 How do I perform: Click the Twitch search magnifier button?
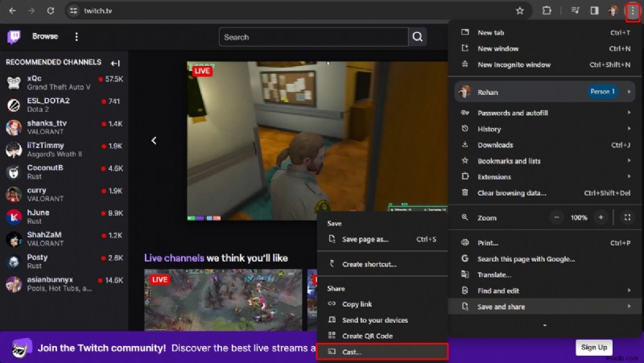tap(417, 37)
